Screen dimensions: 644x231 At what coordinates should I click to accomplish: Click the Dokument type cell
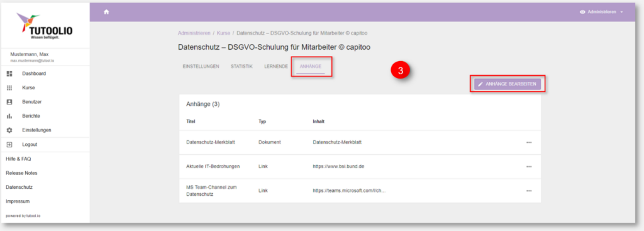[x=269, y=143]
